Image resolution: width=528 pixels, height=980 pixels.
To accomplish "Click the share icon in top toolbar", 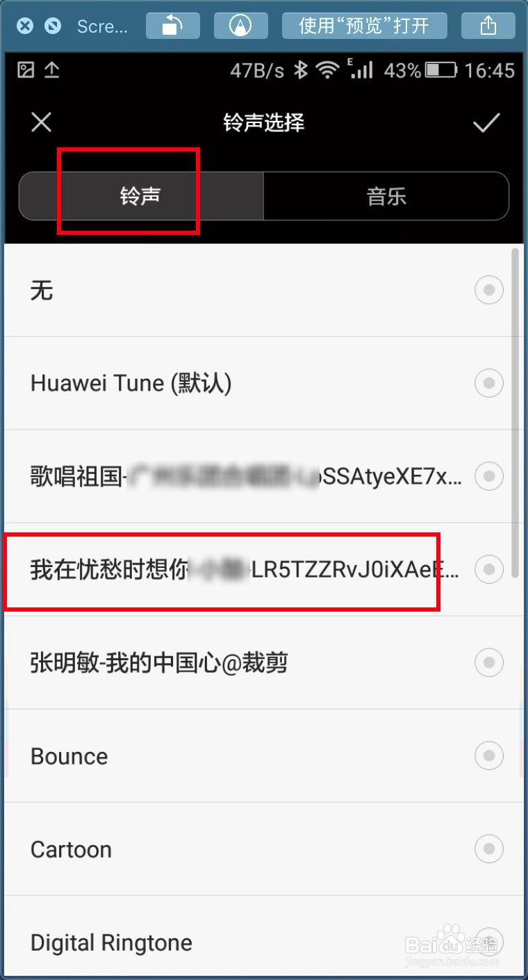I will [x=488, y=26].
